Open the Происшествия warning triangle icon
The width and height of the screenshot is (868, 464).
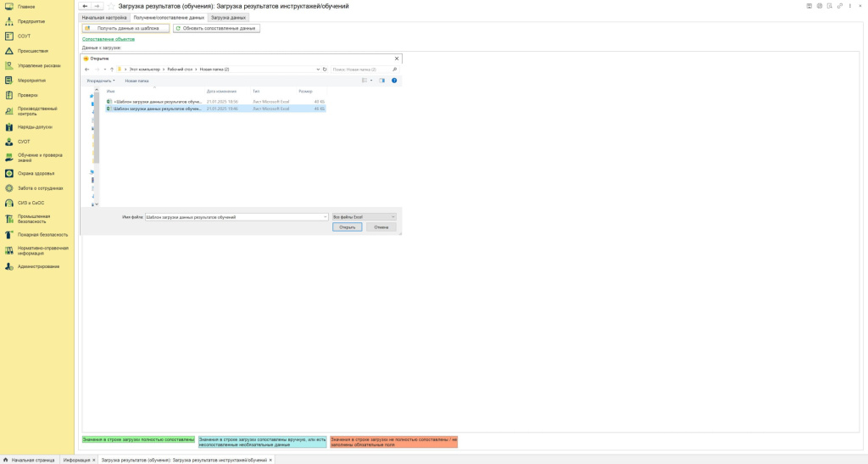8,51
